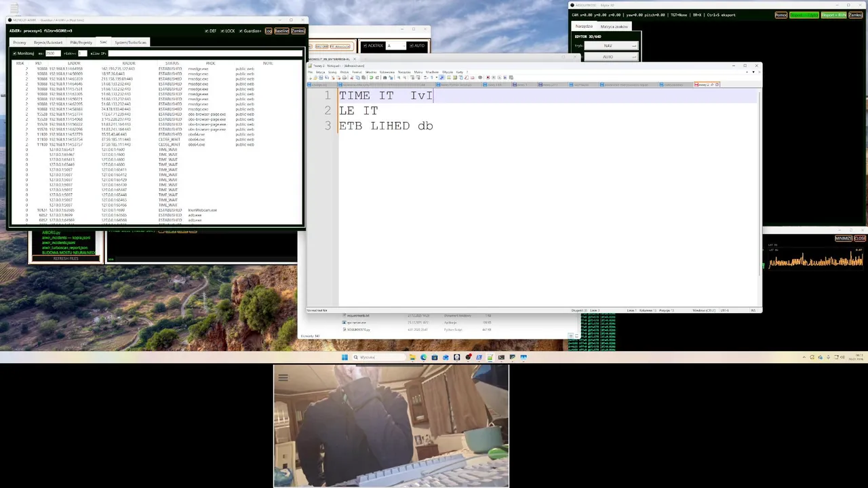
Task: Click the Log button in Guardian window
Action: point(269,30)
